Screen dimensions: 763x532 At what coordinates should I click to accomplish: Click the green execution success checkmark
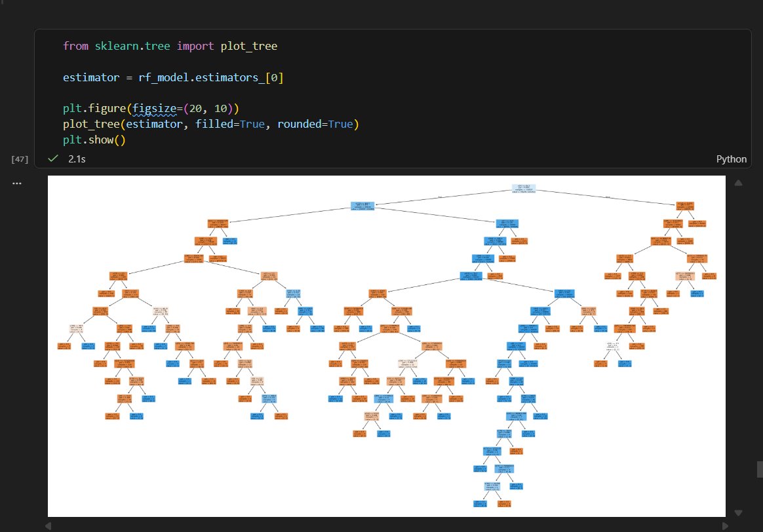coord(54,159)
